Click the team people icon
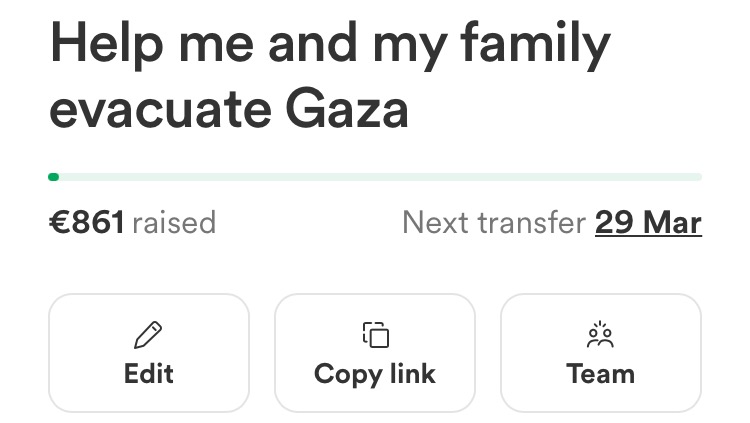 point(600,335)
